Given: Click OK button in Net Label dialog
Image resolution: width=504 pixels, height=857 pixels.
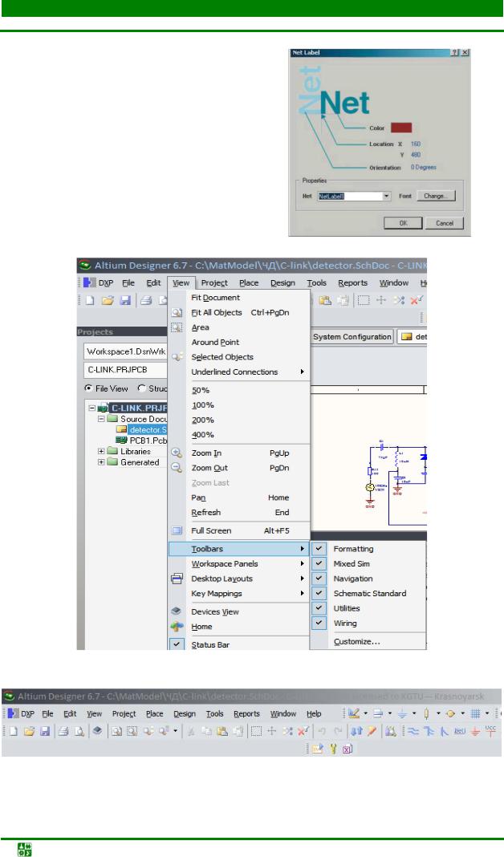Looking at the screenshot, I should click(x=403, y=223).
